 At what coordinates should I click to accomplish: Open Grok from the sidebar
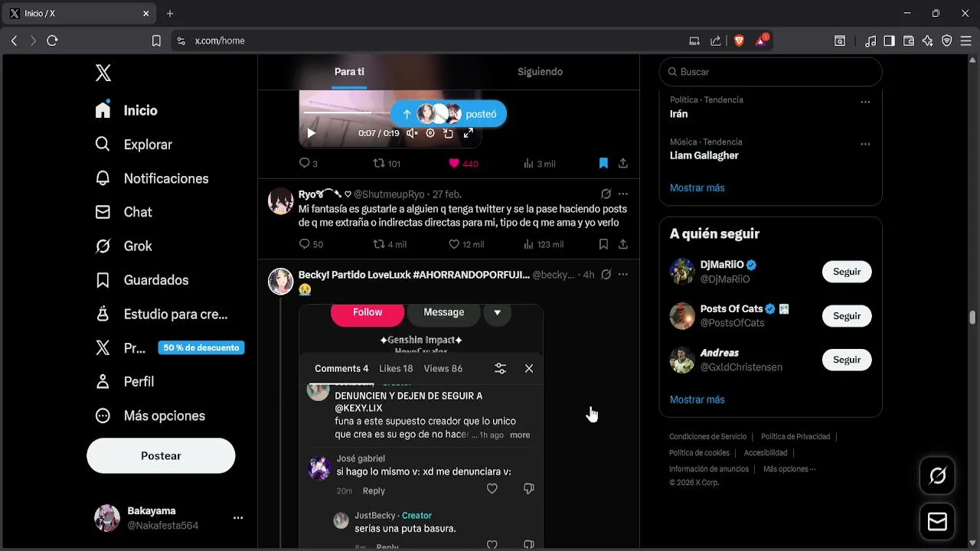(x=123, y=246)
